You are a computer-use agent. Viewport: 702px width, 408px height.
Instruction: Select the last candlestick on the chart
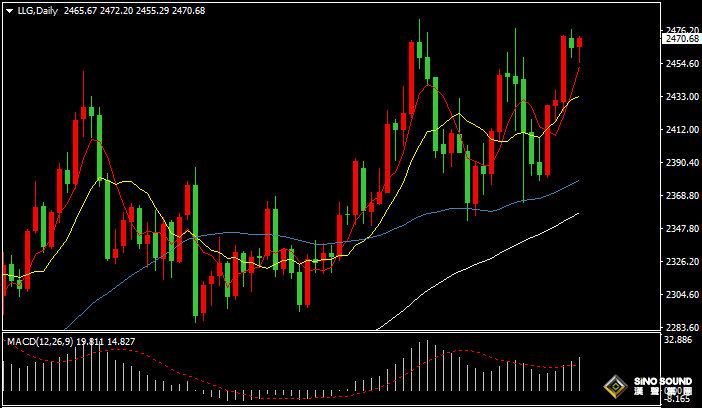[579, 42]
